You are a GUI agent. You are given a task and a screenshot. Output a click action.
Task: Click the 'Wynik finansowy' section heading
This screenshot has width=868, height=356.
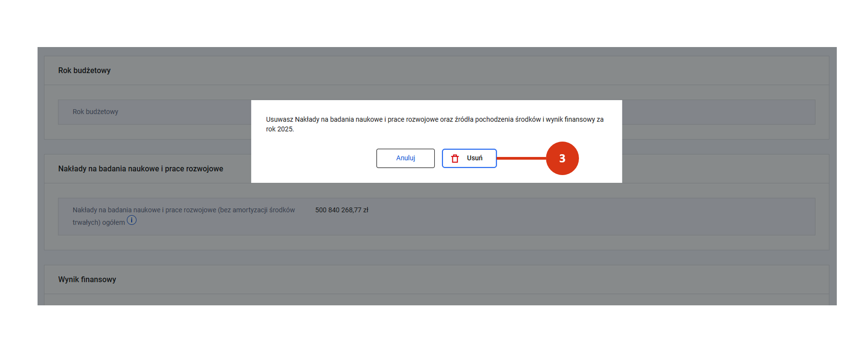pyautogui.click(x=87, y=280)
